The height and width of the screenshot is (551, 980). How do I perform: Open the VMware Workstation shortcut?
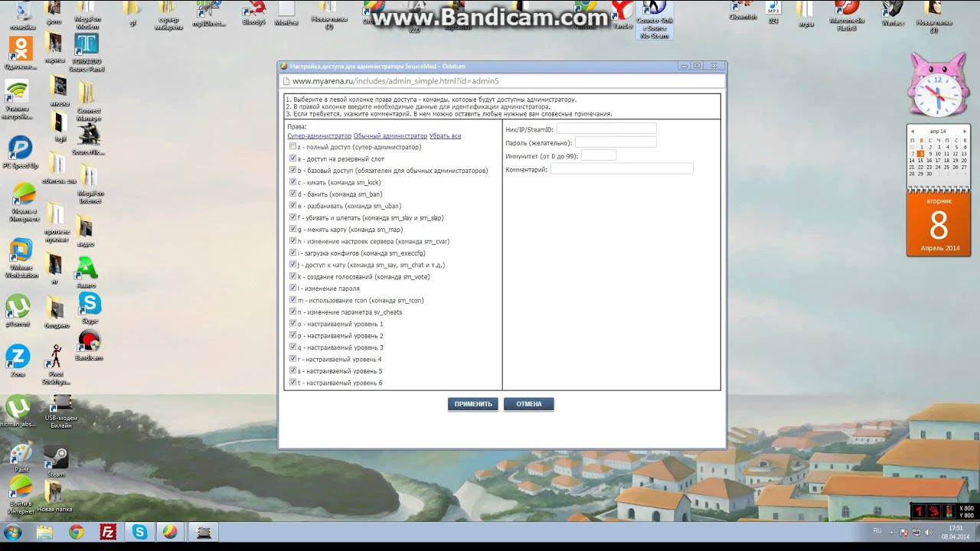(21, 257)
